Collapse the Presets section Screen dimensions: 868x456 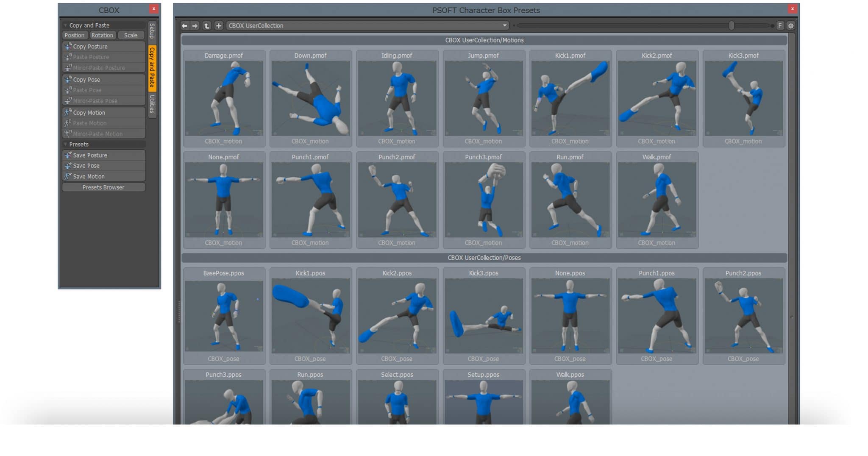pyautogui.click(x=66, y=144)
